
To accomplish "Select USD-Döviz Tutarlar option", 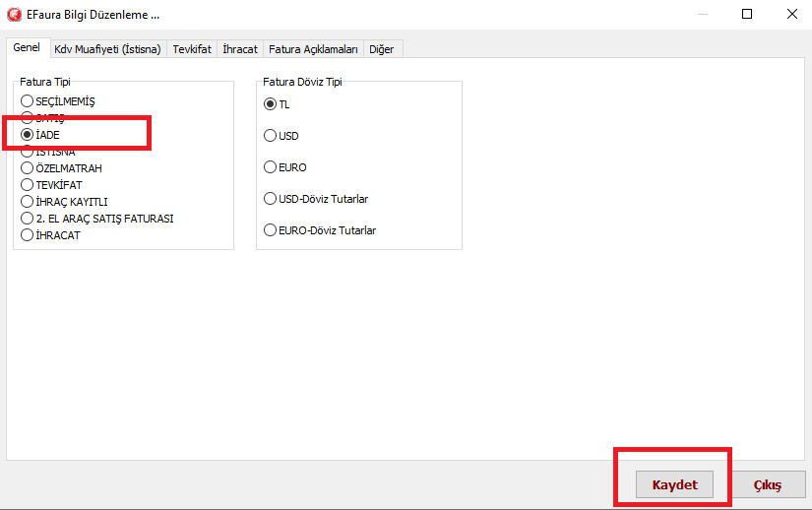I will [271, 199].
